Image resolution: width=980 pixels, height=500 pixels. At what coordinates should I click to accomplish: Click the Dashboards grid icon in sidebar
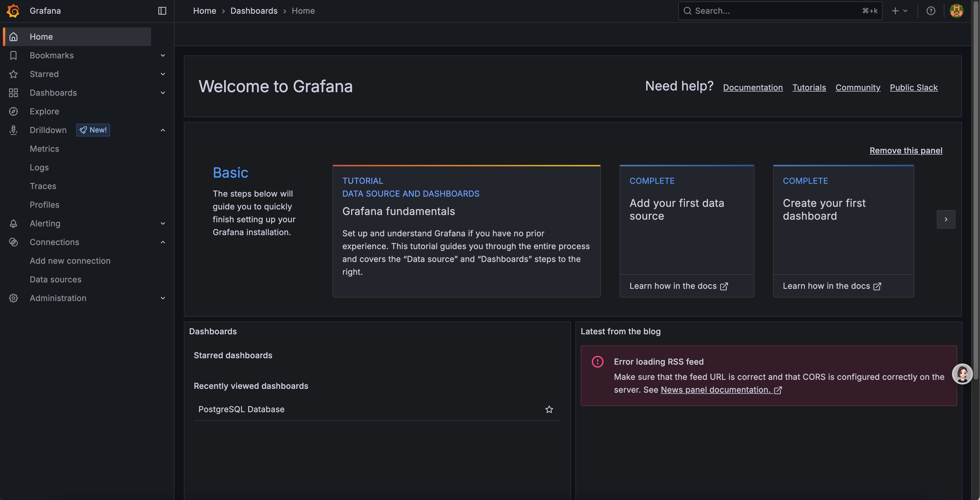coord(13,93)
